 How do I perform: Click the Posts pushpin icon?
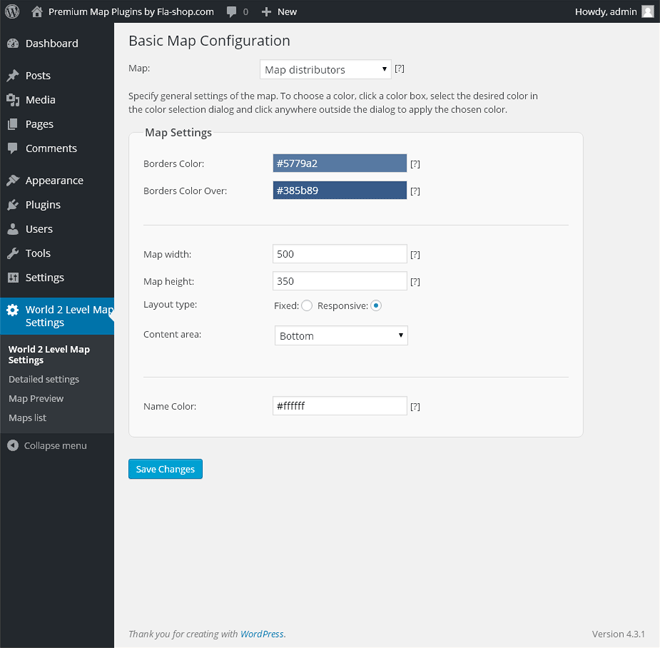[x=13, y=75]
